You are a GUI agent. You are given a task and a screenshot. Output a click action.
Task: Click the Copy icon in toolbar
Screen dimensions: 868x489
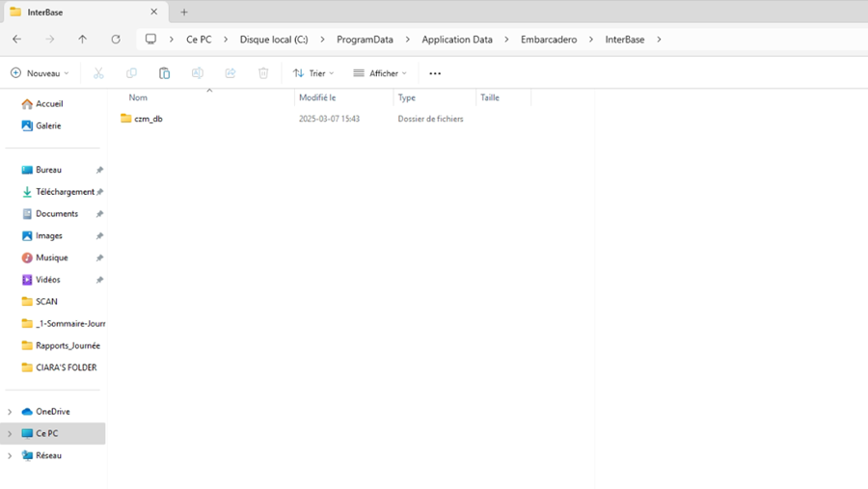pyautogui.click(x=131, y=73)
